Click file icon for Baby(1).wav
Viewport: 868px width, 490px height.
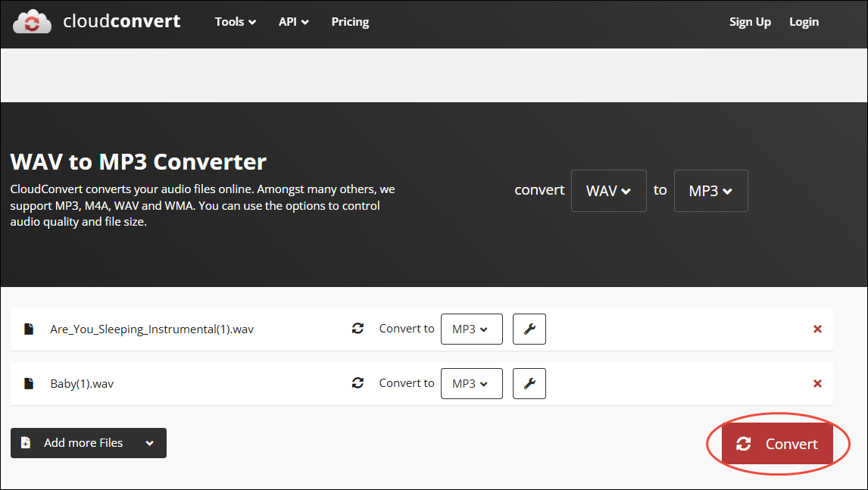click(x=29, y=383)
